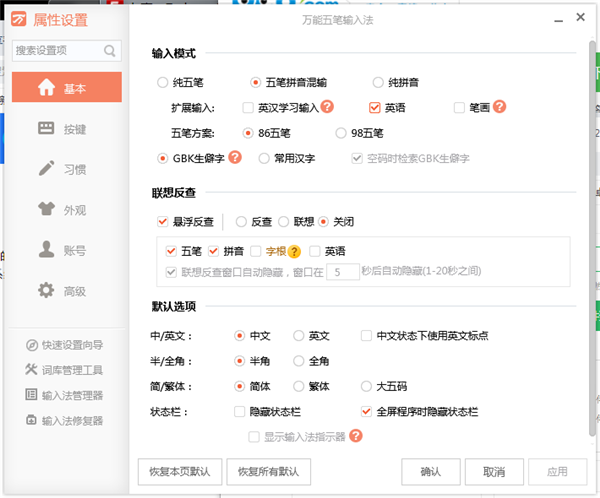Click 确认 button
Viewport: 600px width, 498px height.
tap(431, 472)
